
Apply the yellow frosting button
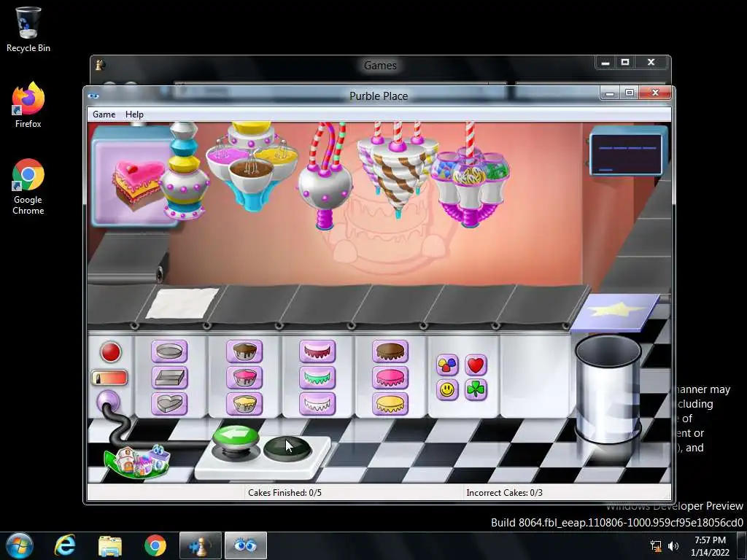tap(390, 404)
